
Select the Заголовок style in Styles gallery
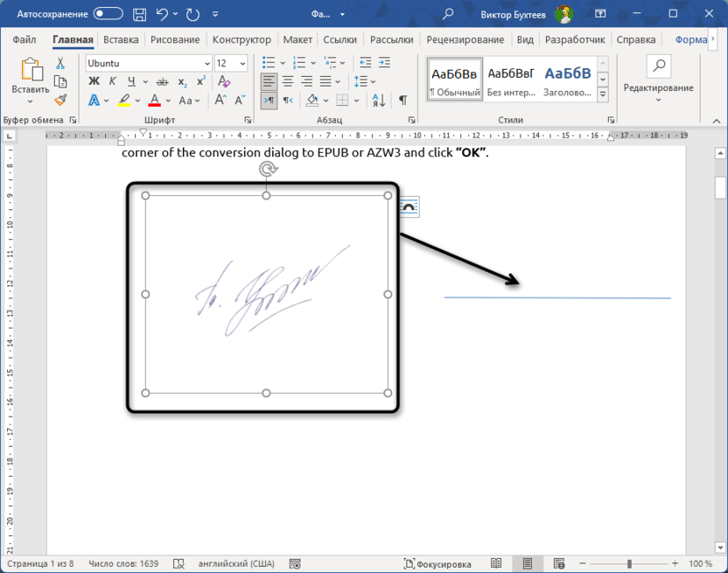[567, 80]
